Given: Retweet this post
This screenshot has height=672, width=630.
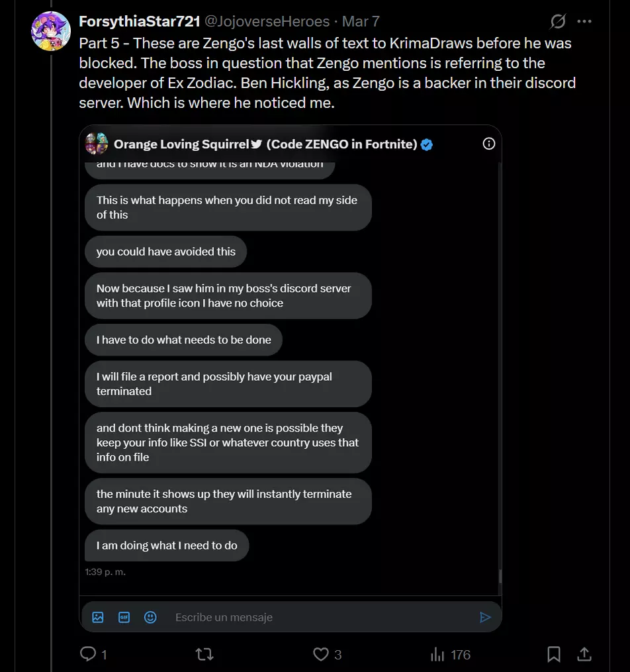Looking at the screenshot, I should pos(204,654).
